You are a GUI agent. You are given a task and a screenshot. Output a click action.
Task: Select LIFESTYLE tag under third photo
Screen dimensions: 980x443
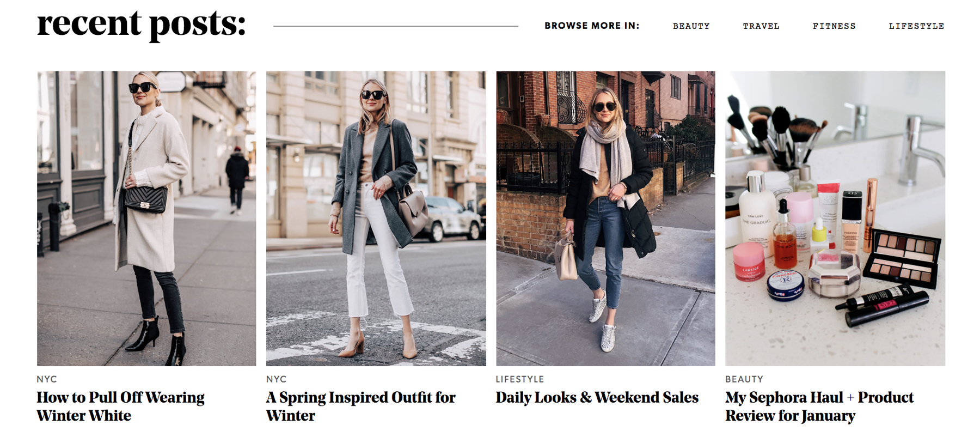point(520,379)
